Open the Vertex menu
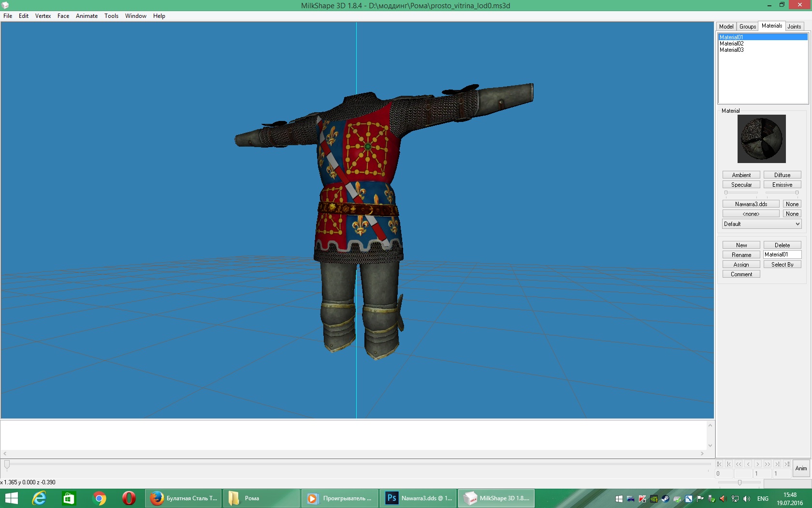 (43, 16)
